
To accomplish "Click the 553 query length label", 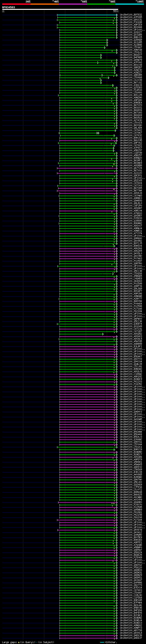I will coord(115,11).
